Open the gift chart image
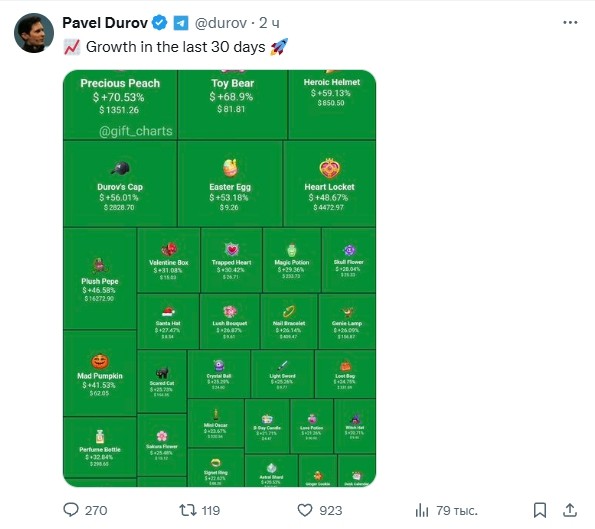This screenshot has width=595, height=529. 219,278
